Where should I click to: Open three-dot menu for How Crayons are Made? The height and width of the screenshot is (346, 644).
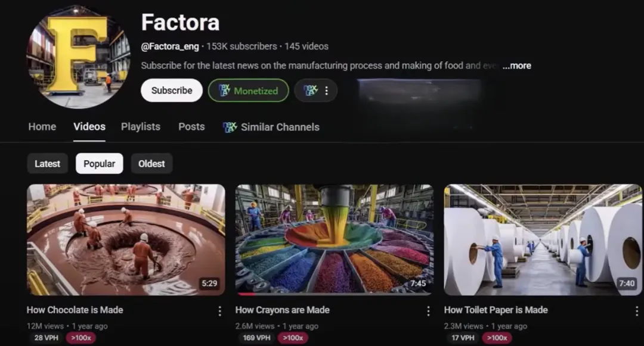(x=428, y=311)
